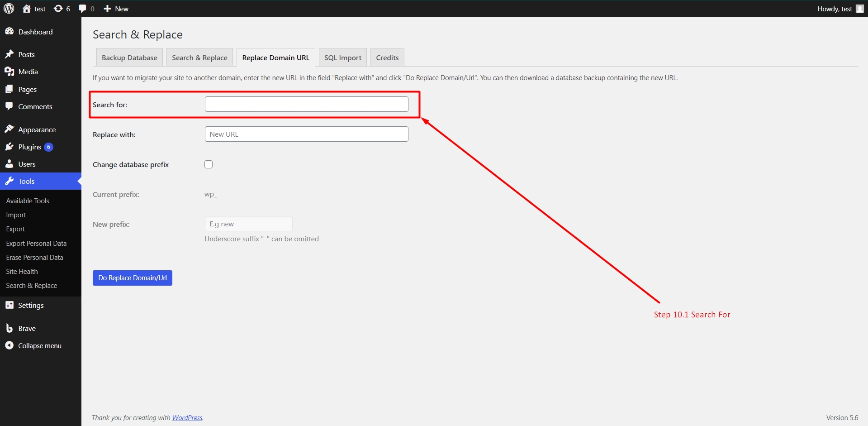Switch to the Search & Replace tab
This screenshot has width=868, height=426.
[x=199, y=57]
